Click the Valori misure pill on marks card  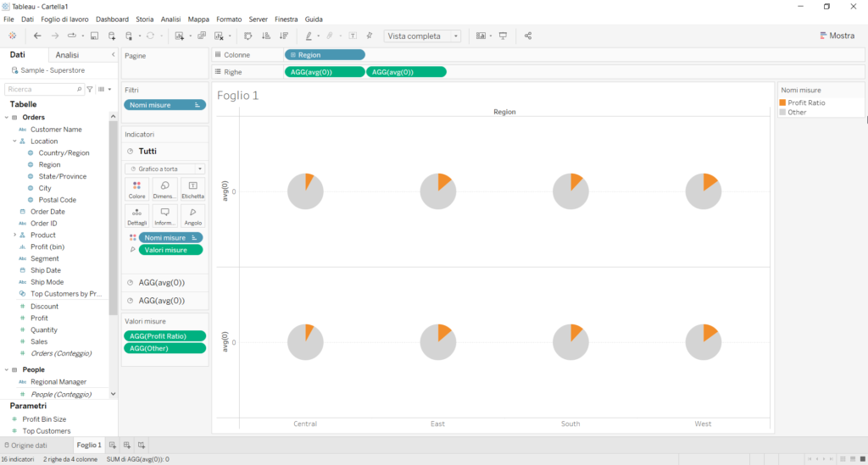pos(170,250)
